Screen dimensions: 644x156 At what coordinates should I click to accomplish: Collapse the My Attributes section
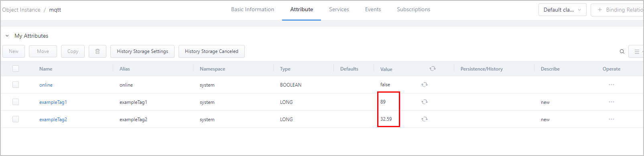click(x=7, y=36)
